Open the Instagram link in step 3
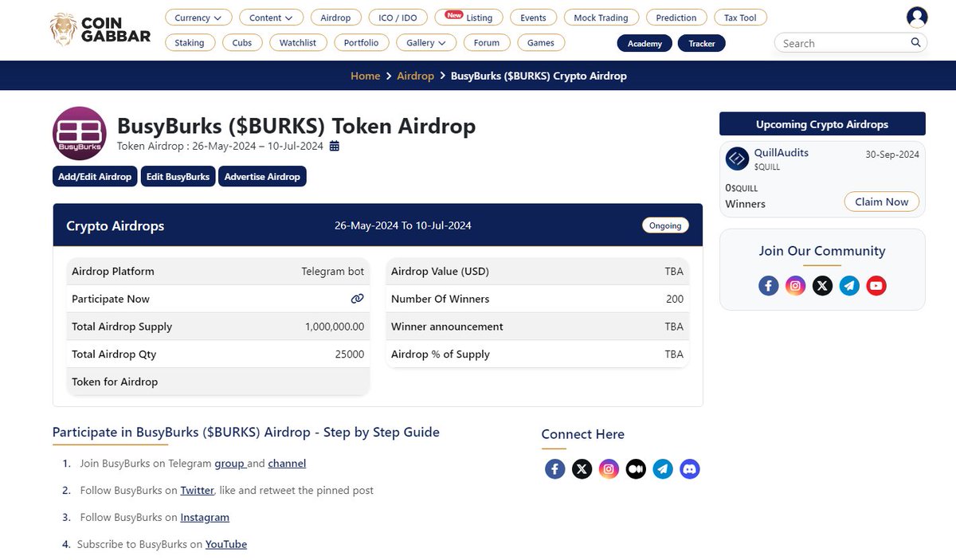This screenshot has height=560, width=956. point(205,517)
